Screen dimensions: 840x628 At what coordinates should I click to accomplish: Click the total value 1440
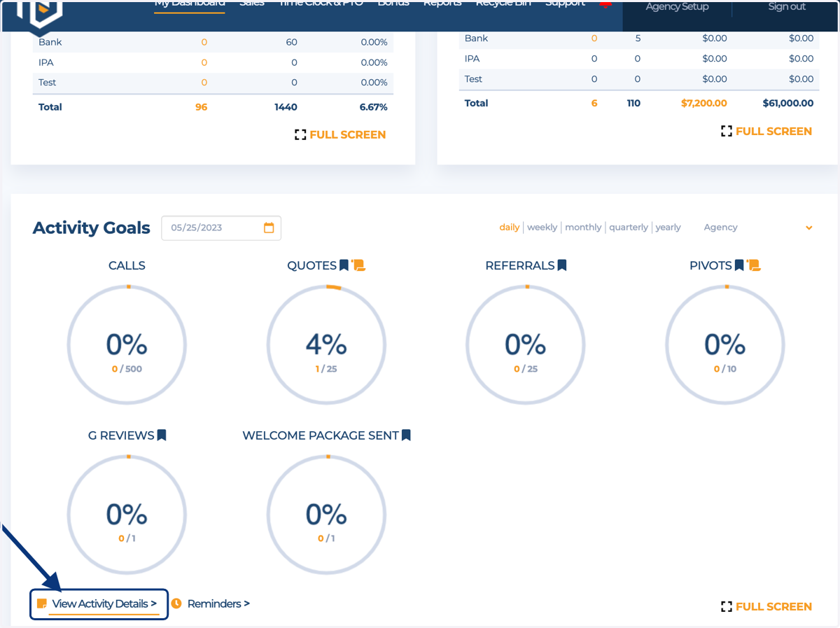click(x=286, y=107)
